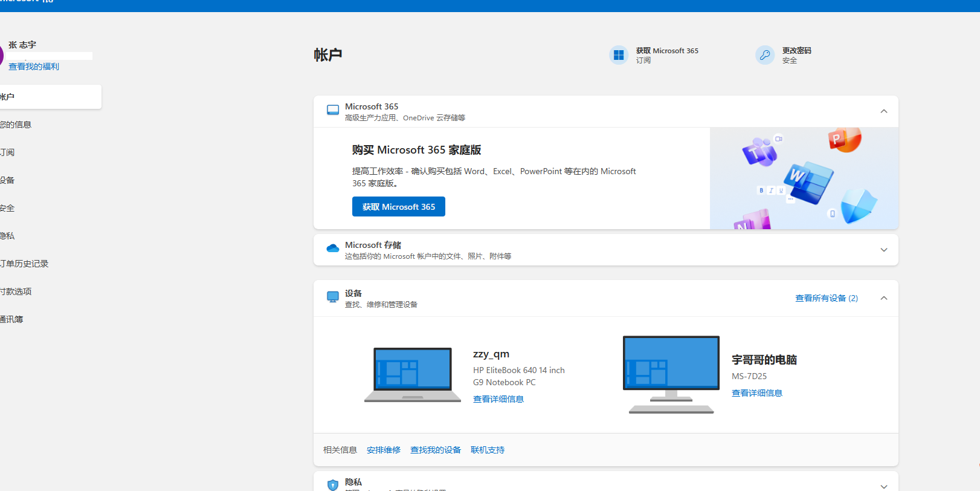Select 帐户 in the left sidebar
980x491 pixels.
51,97
